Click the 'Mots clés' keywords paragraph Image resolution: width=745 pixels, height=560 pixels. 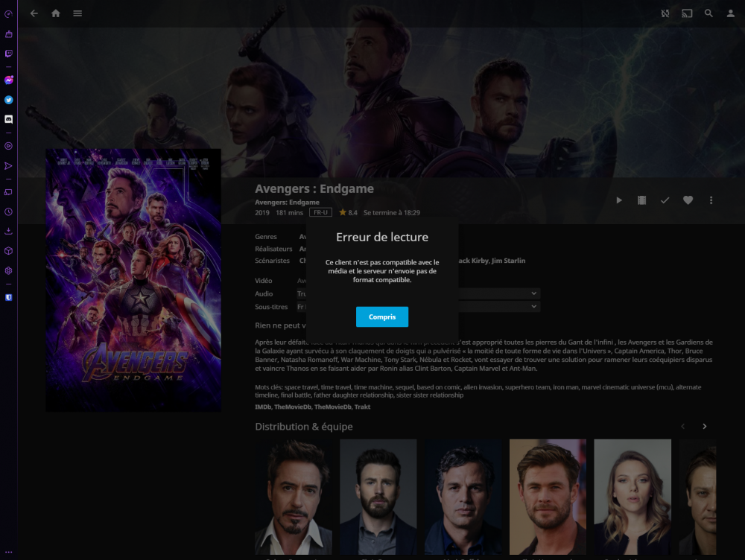(x=478, y=391)
